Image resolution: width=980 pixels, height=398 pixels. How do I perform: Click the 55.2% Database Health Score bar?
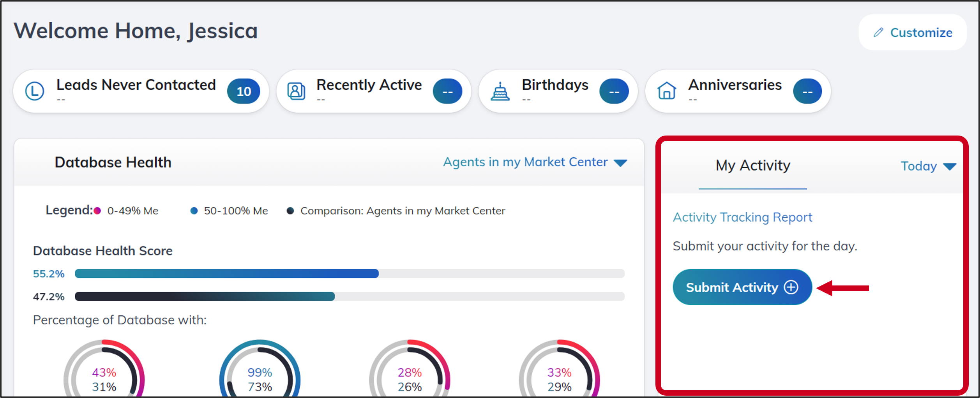[226, 274]
